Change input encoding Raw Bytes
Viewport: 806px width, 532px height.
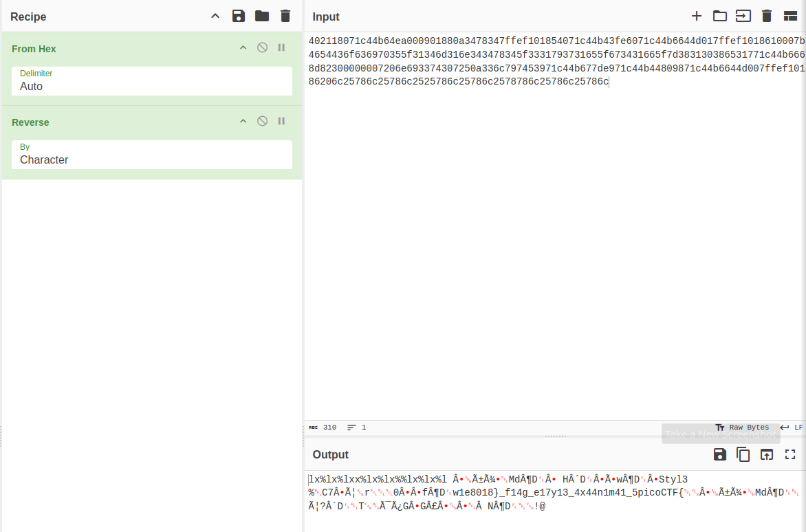(x=742, y=428)
